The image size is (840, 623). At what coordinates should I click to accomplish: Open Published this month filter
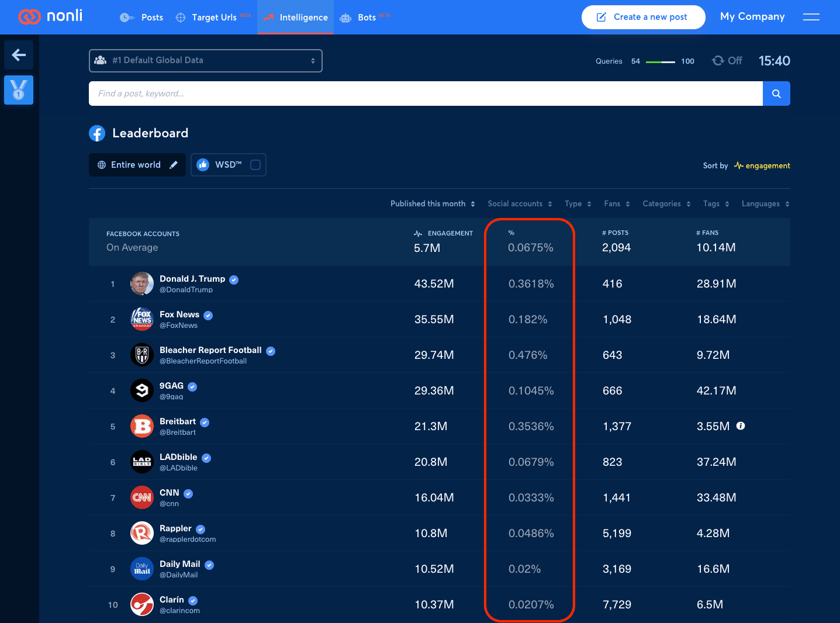tap(433, 204)
